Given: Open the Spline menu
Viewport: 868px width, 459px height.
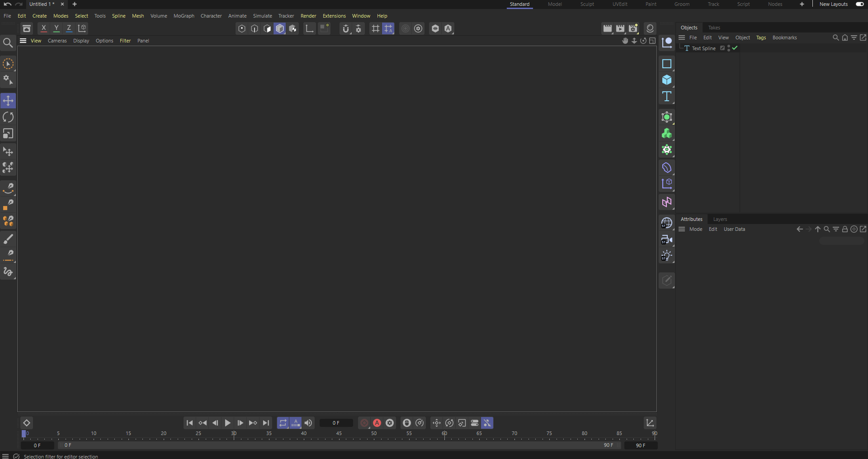Looking at the screenshot, I should coord(119,16).
